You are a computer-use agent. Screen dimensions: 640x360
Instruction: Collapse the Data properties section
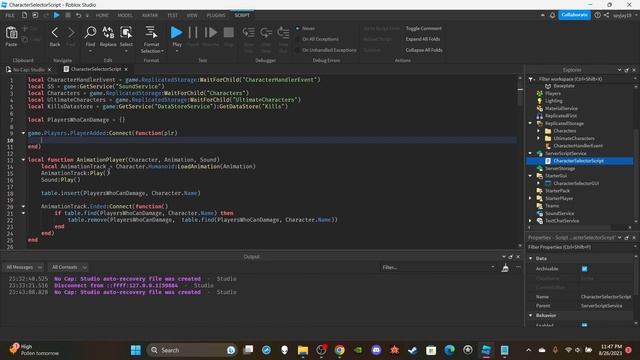[531, 258]
